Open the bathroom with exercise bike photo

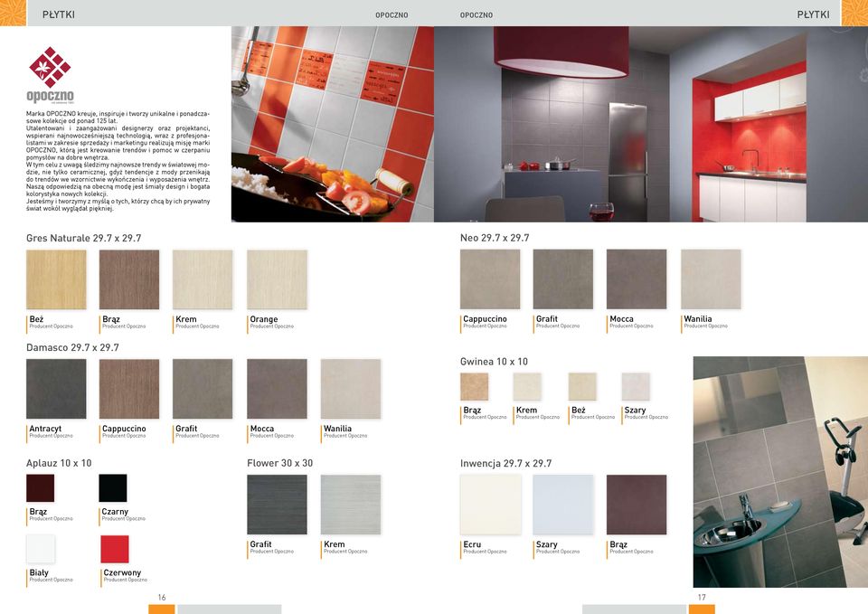coord(780,472)
